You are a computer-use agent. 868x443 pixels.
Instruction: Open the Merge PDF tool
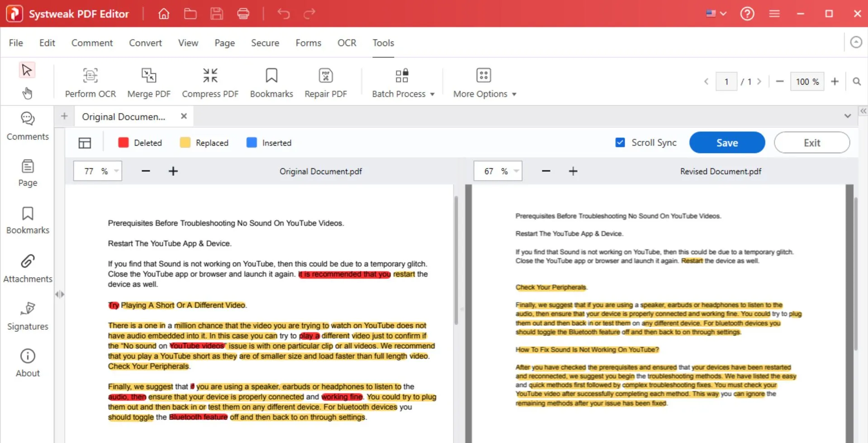(x=149, y=75)
